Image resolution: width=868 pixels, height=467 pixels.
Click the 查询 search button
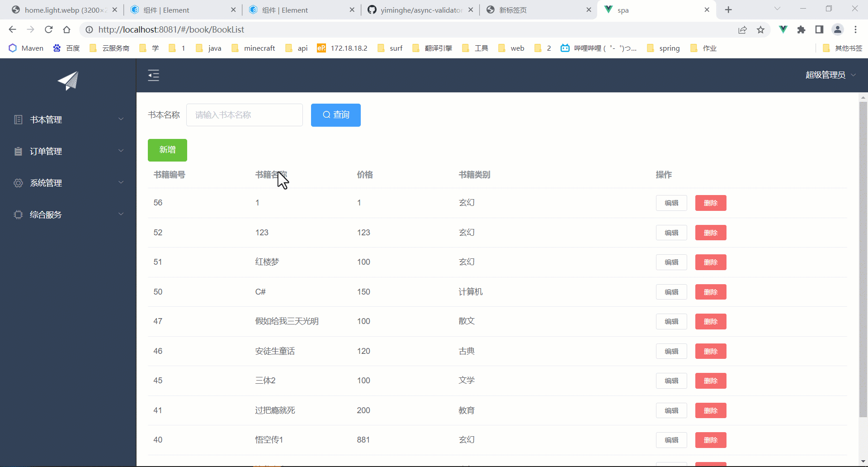click(336, 115)
